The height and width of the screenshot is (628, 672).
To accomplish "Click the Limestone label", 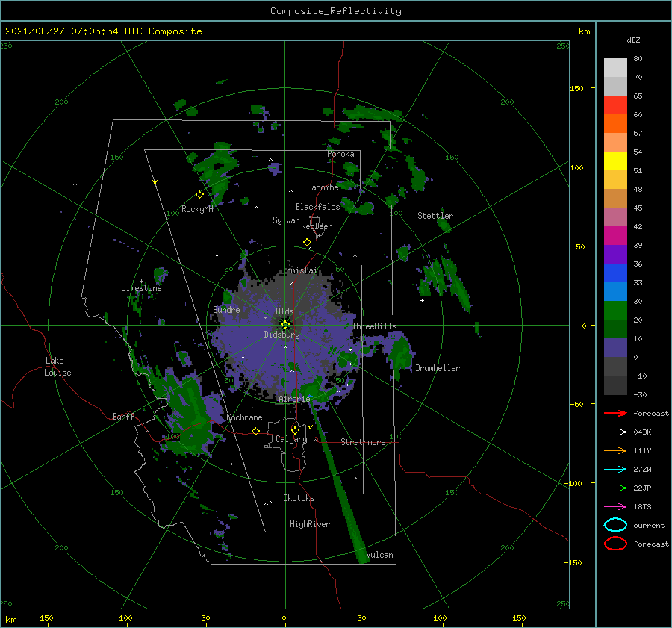I will 141,288.
